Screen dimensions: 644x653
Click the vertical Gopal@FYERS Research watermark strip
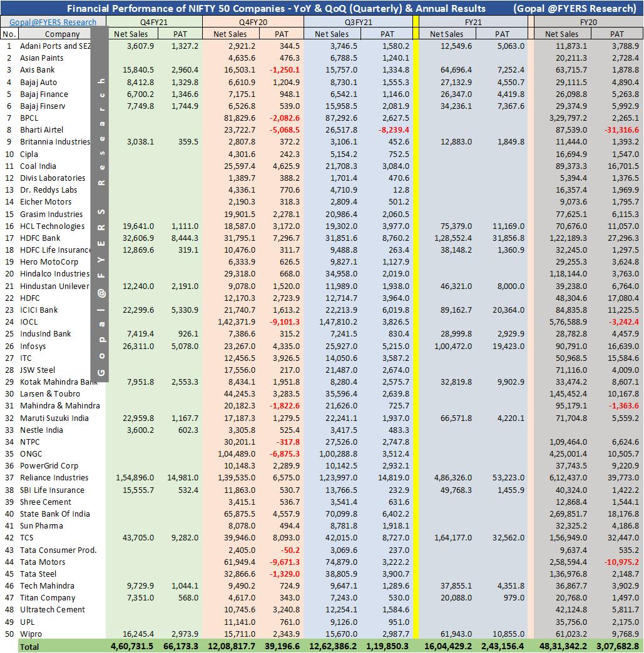(100, 204)
